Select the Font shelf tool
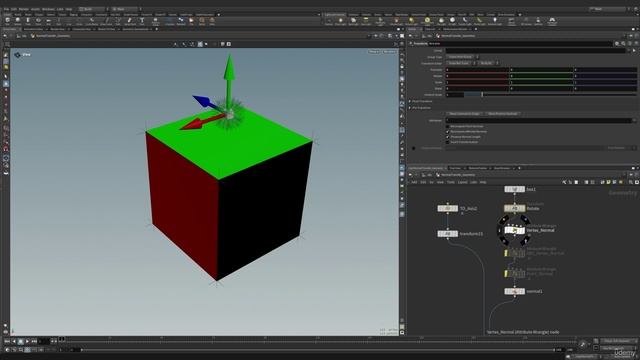The width and height of the screenshot is (640, 360). pyautogui.click(x=142, y=21)
